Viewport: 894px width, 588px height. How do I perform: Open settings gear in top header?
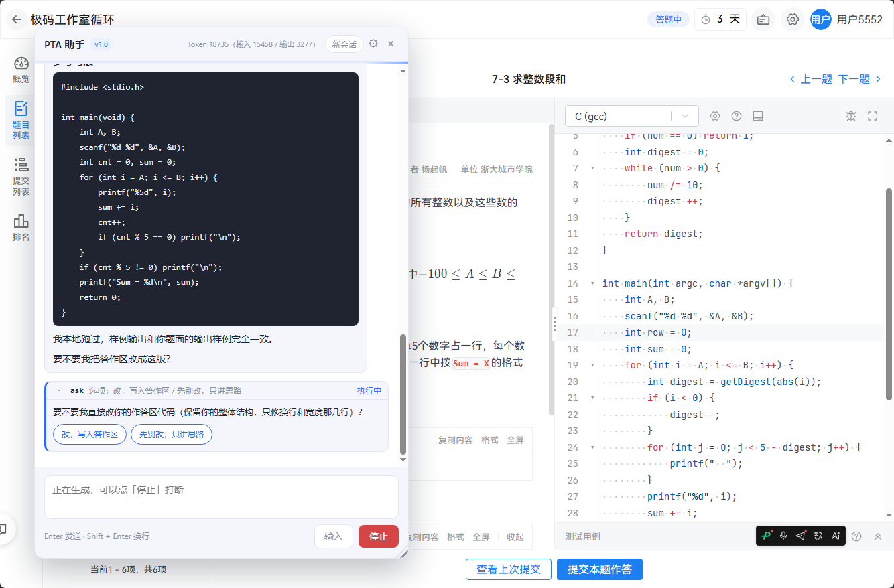[x=792, y=19]
